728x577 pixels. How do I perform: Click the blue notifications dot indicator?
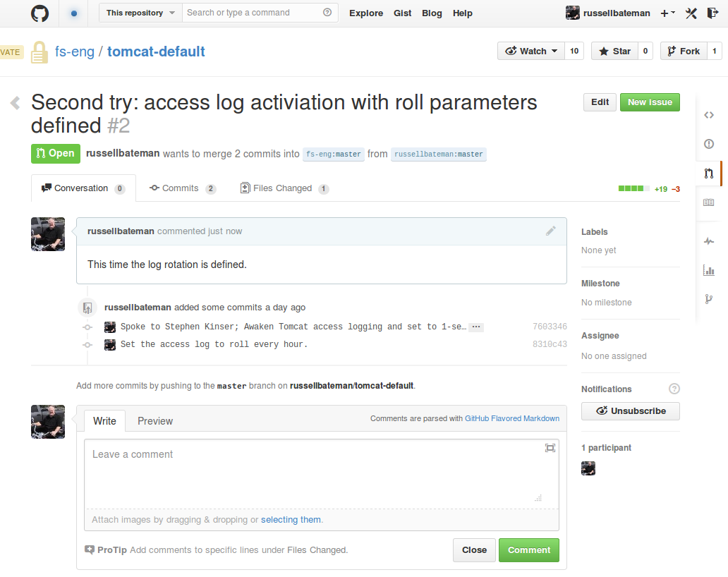click(74, 13)
